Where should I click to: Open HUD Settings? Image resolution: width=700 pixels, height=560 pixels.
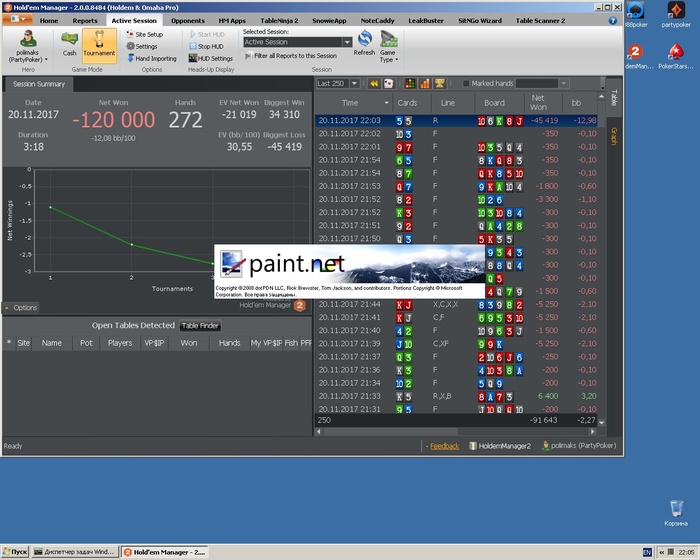pos(211,59)
